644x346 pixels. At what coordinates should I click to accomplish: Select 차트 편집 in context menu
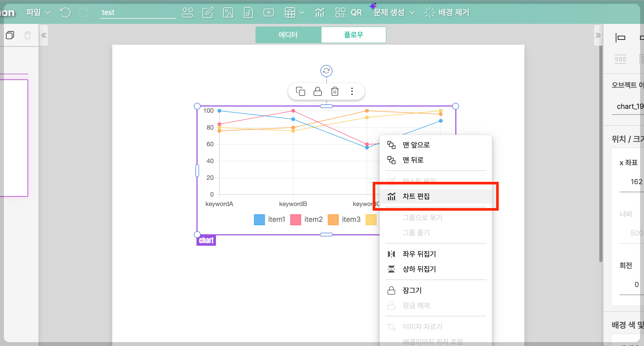pyautogui.click(x=416, y=196)
